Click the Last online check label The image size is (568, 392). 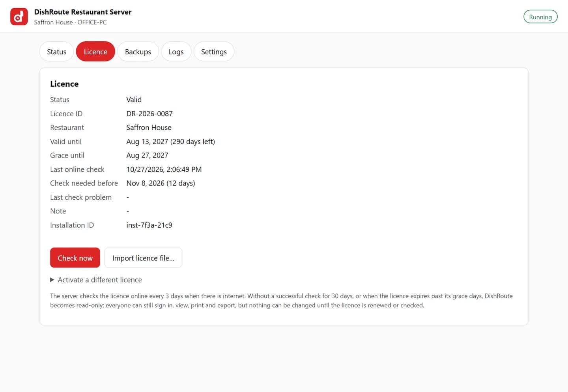point(77,169)
